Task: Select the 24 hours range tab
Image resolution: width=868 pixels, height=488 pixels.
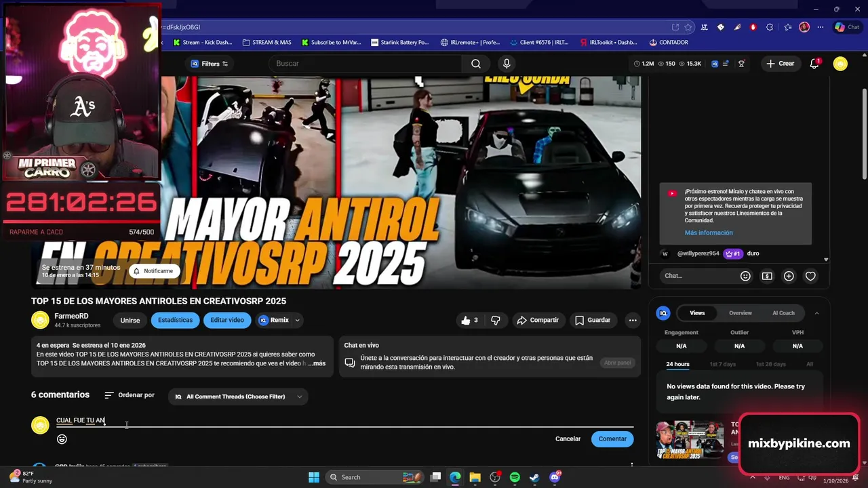Action: pyautogui.click(x=677, y=365)
